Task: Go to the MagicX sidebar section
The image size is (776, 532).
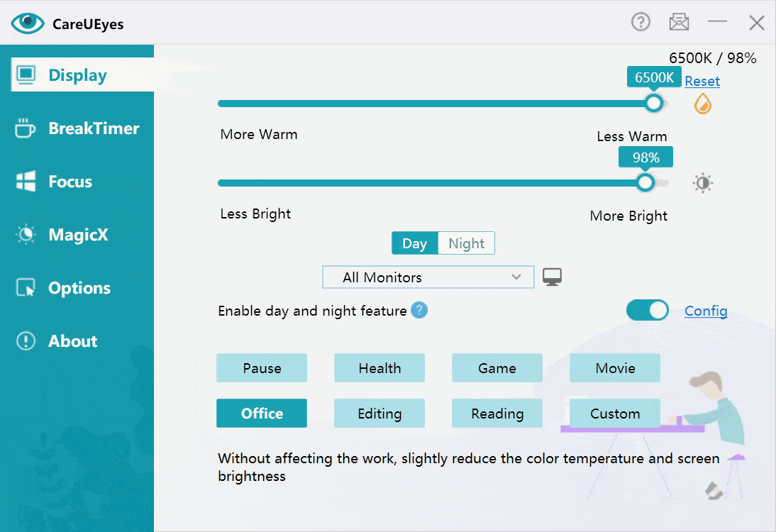Action: pyautogui.click(x=77, y=235)
